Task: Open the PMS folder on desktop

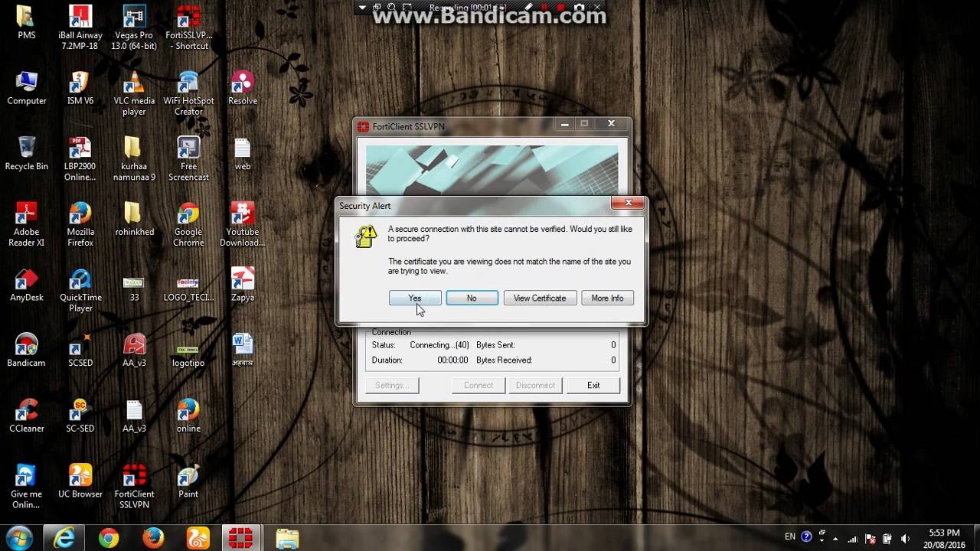Action: (27, 22)
